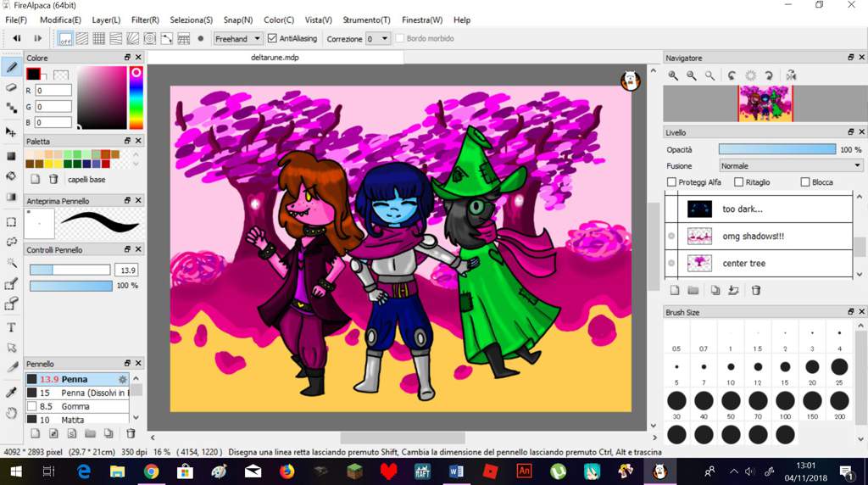Toggle the AntiAliasing checkbox
Viewport: 868px width, 485px height.
point(272,38)
